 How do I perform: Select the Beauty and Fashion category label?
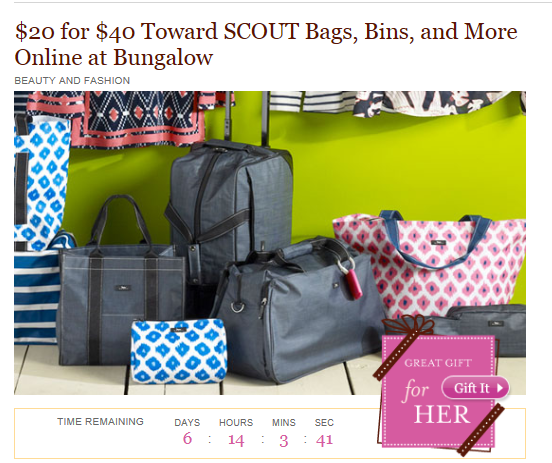click(x=72, y=81)
